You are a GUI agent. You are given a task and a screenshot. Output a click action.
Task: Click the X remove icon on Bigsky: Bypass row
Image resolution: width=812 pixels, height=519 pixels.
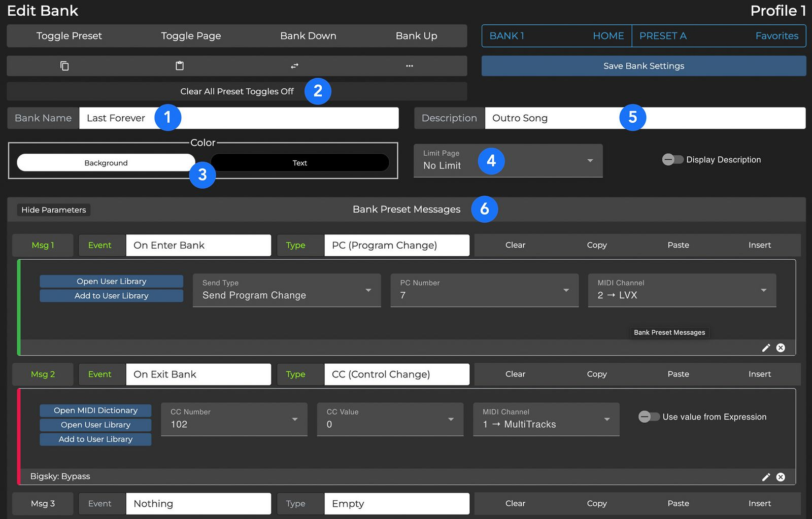click(781, 477)
